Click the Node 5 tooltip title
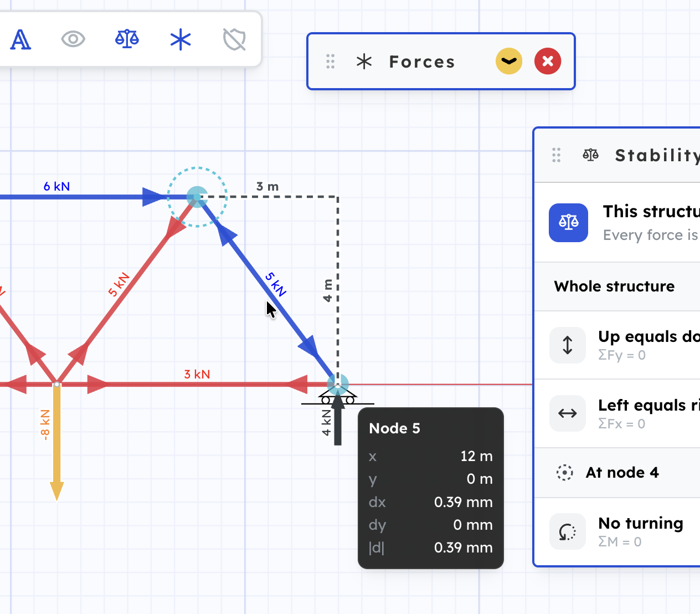The width and height of the screenshot is (700, 614). (x=394, y=428)
